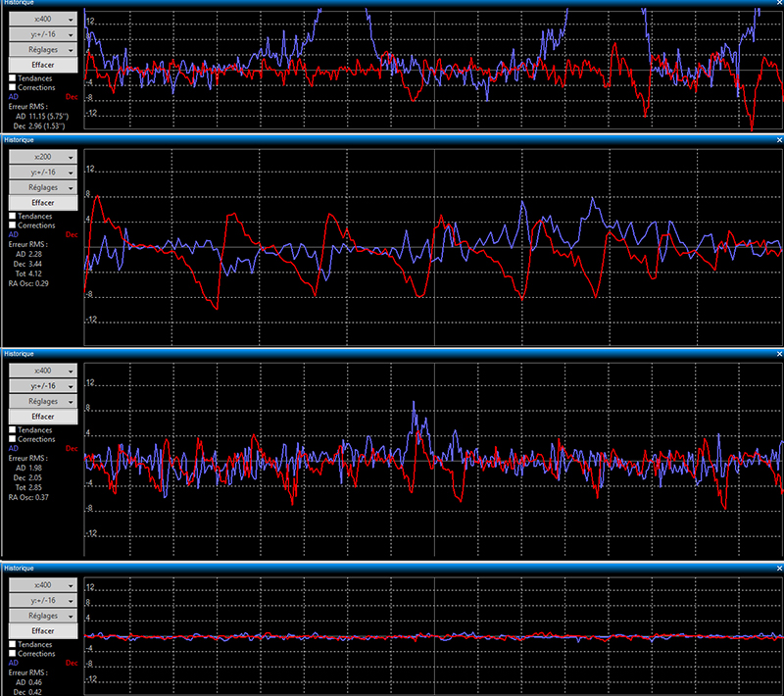The width and height of the screenshot is (784, 696).
Task: Click red Dec label in topmost panel
Action: pos(72,97)
